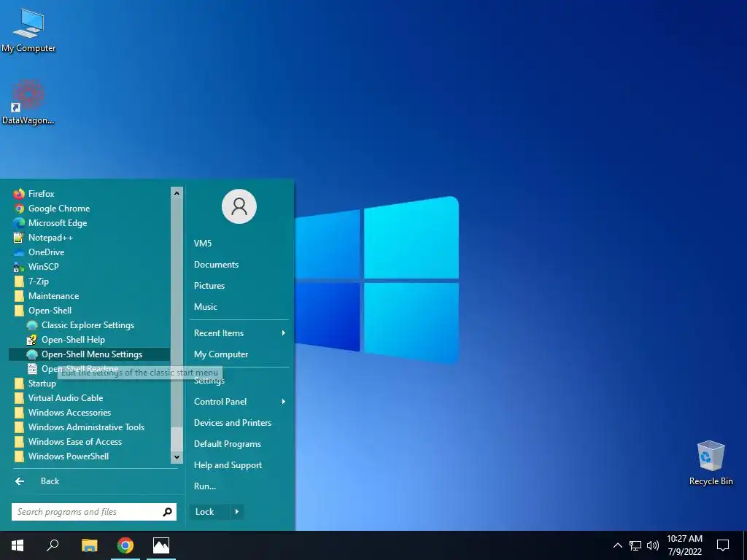Open the notification center icon
The image size is (747, 560).
click(x=723, y=545)
